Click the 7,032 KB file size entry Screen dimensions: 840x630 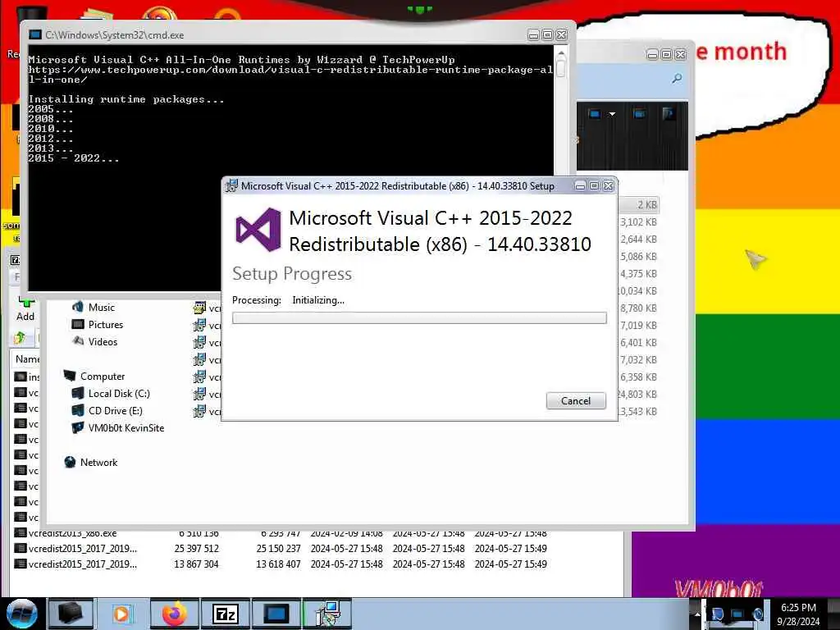[x=638, y=359]
